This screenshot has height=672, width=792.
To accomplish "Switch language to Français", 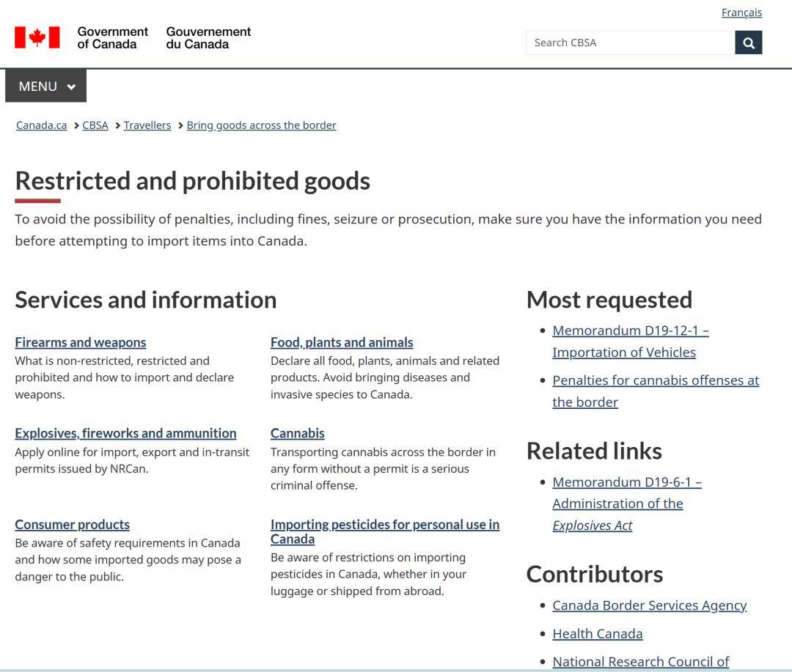I will (x=741, y=12).
